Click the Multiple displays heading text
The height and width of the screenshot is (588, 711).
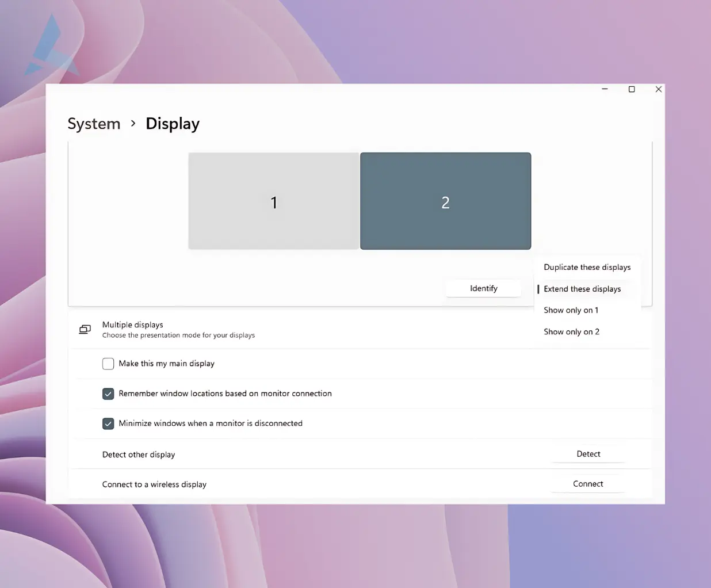pyautogui.click(x=133, y=324)
